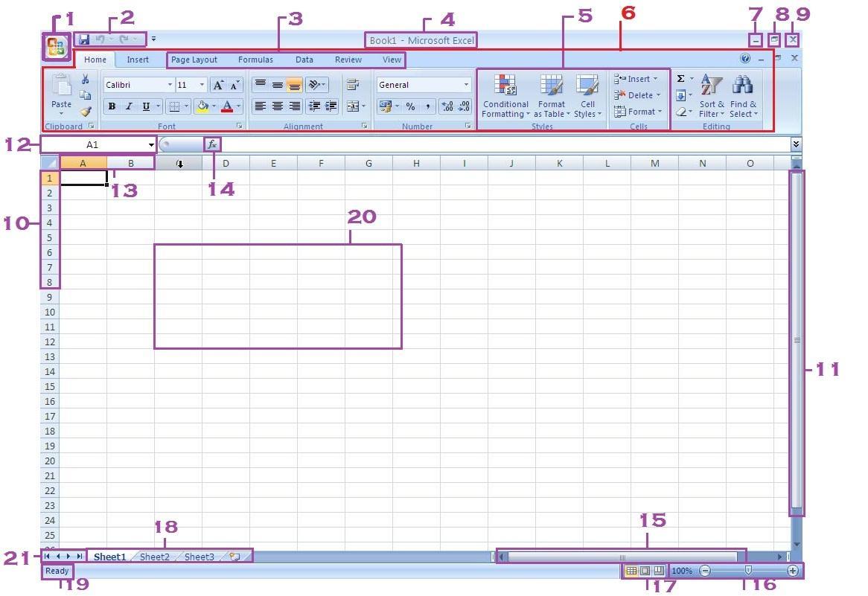Increase decimal places
The image size is (868, 596).
tap(447, 106)
